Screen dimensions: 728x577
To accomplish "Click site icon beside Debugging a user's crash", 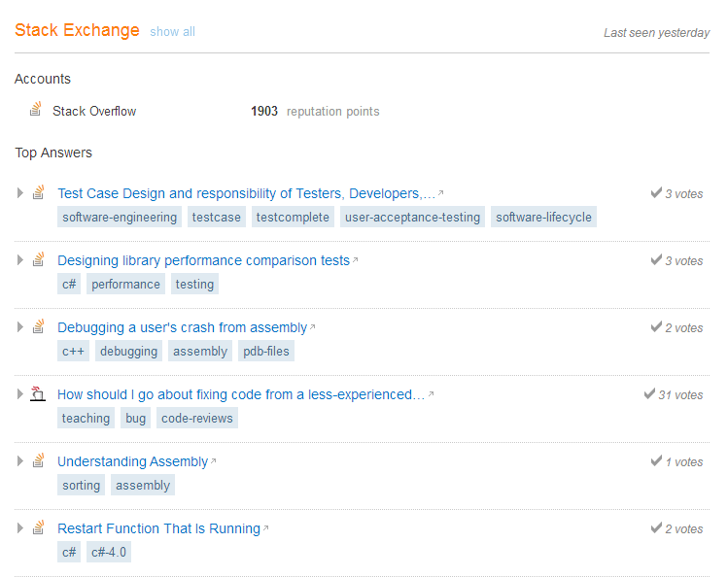I will 39,326.
